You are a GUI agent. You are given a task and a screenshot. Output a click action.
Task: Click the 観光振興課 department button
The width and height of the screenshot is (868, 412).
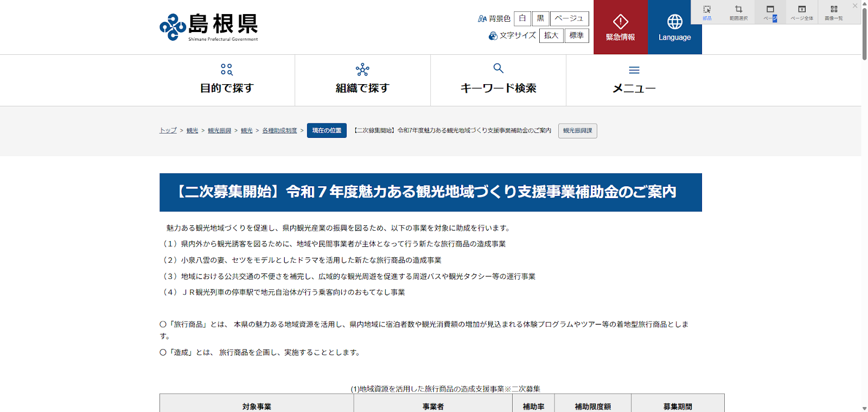click(578, 131)
